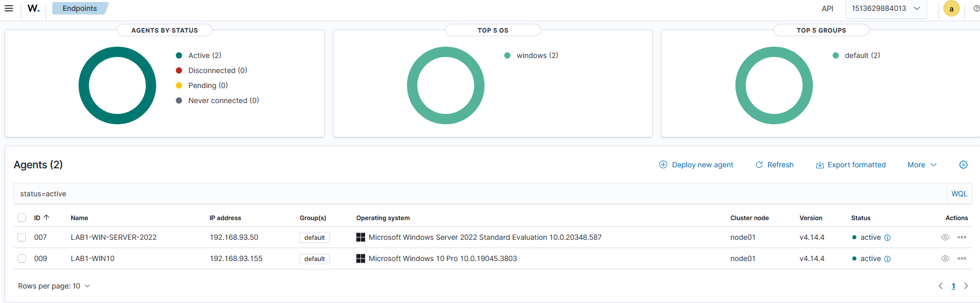Click Disconnected legend red dot
980x303 pixels.
179,70
